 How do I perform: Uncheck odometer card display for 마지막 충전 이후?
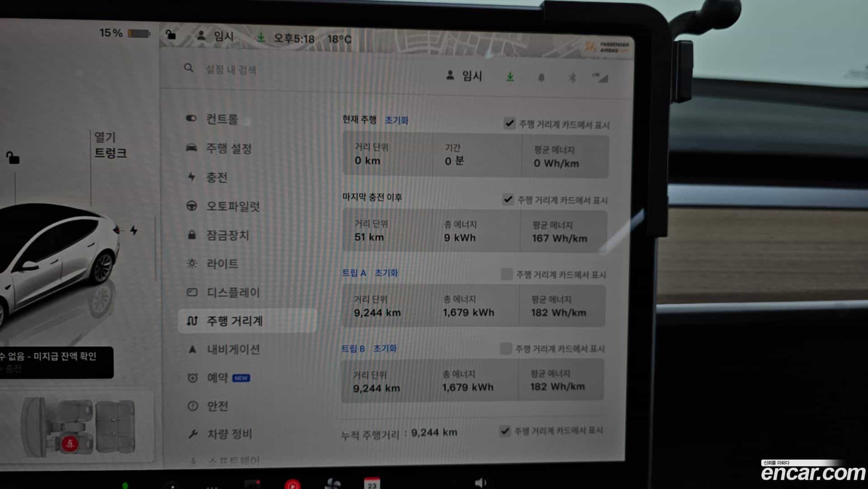pyautogui.click(x=508, y=199)
